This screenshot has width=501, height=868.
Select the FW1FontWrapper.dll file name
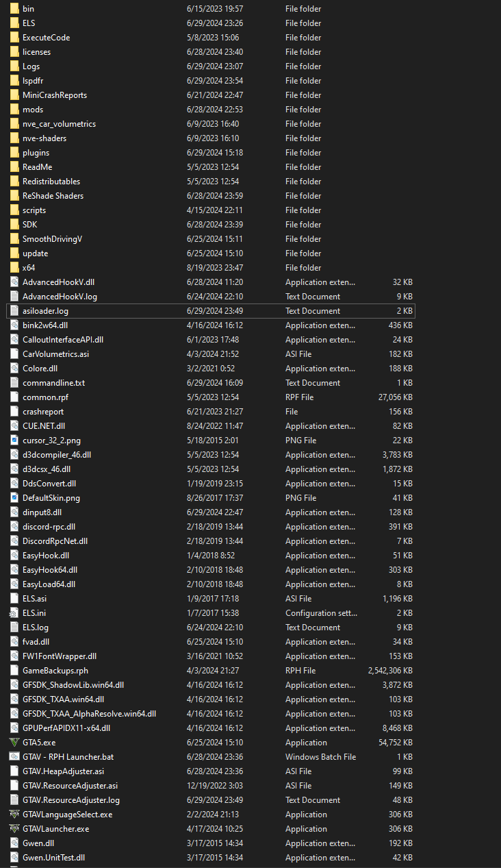pos(60,656)
